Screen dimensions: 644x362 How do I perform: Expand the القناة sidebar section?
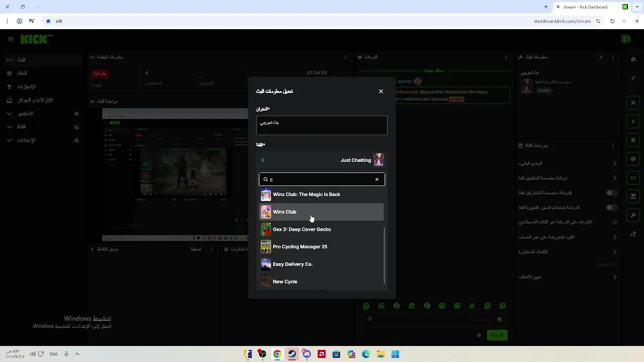tap(9, 127)
